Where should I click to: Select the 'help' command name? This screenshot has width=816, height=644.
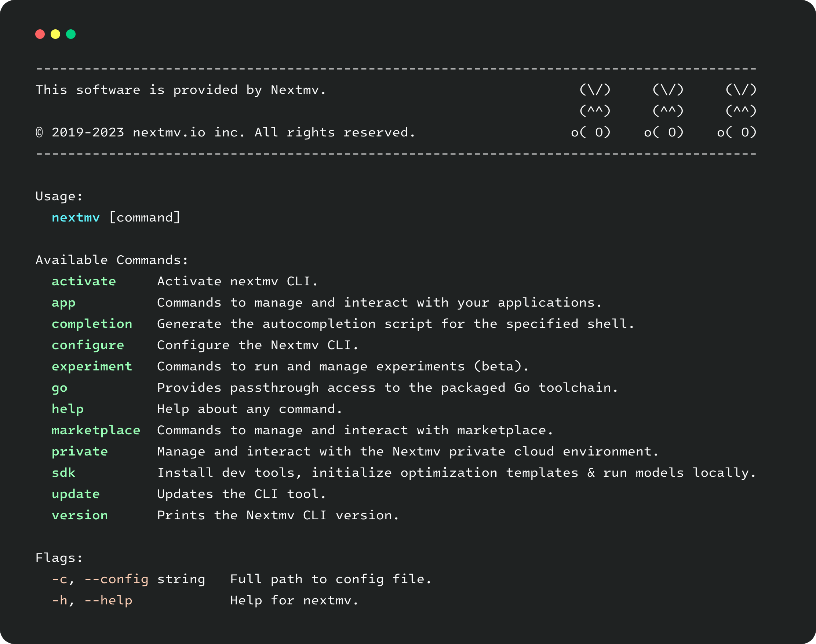pos(68,409)
